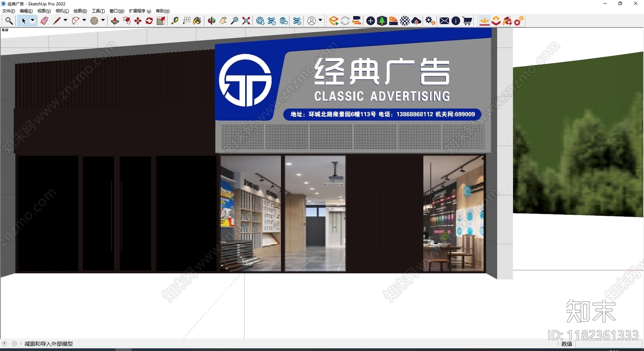
Task: Click the status bar info circle icon
Action: click(x=14, y=344)
